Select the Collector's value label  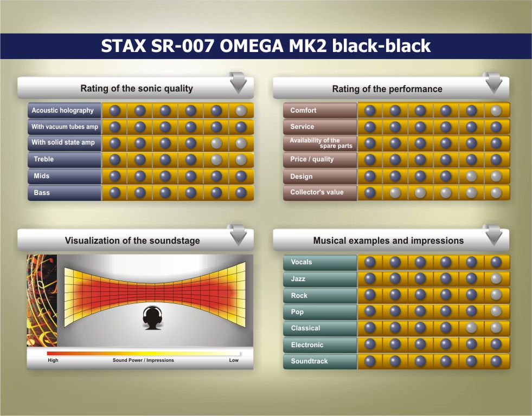320,192
